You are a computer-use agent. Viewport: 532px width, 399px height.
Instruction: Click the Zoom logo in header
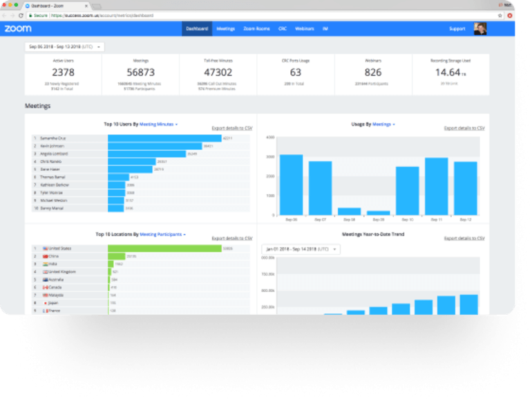18,28
